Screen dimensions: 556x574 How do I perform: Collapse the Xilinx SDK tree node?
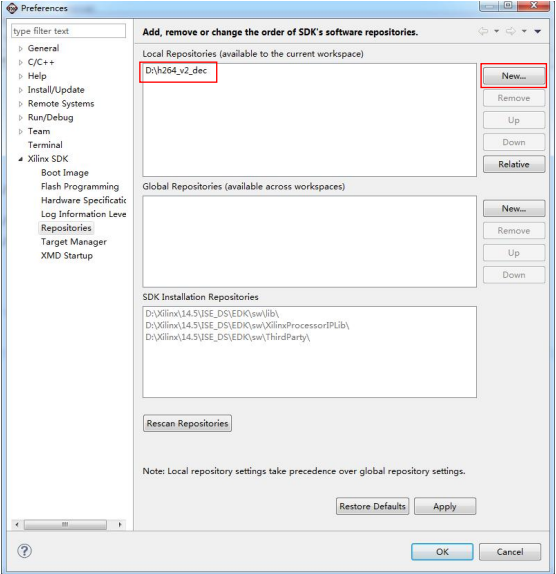20,159
